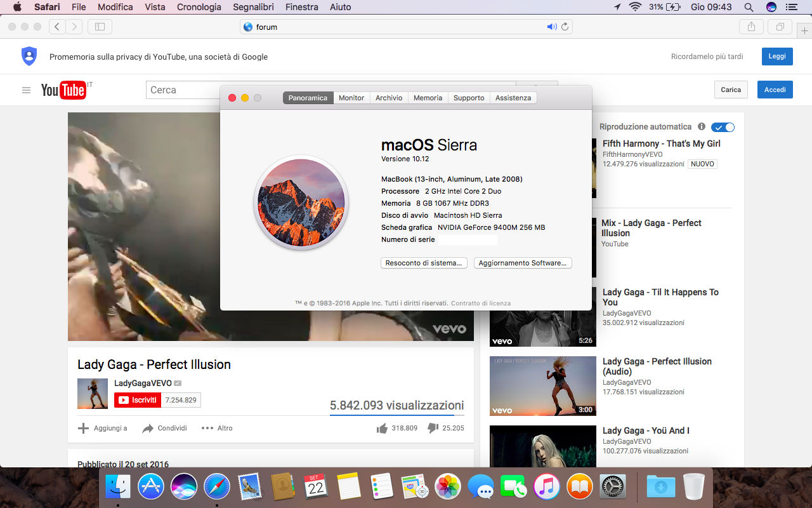Select the Supporto tab
The height and width of the screenshot is (508, 812).
coord(469,98)
